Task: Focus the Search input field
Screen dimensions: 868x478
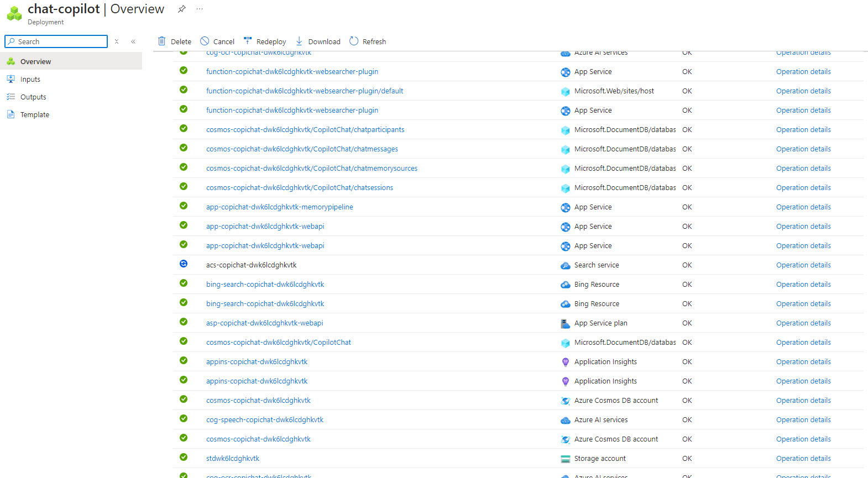Action: (x=56, y=41)
